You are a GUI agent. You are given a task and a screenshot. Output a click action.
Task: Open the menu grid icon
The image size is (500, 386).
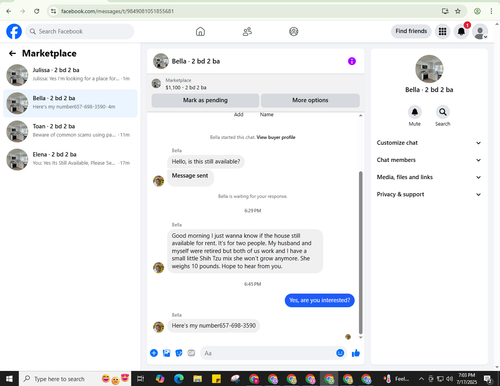(x=442, y=31)
